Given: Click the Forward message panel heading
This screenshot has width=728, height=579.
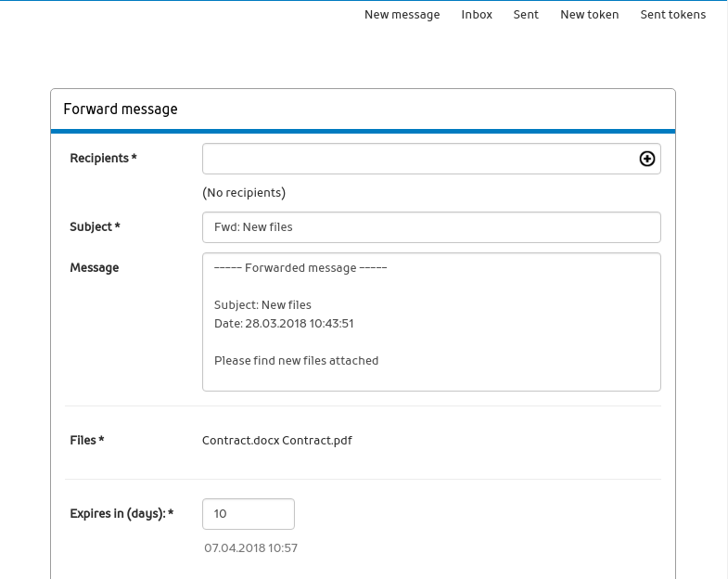Looking at the screenshot, I should click(x=121, y=109).
